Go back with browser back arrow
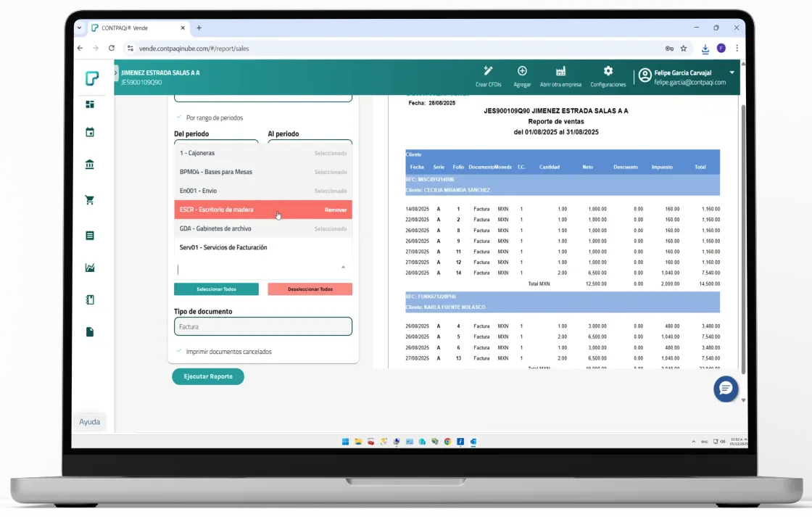The height and width of the screenshot is (517, 812). click(80, 48)
